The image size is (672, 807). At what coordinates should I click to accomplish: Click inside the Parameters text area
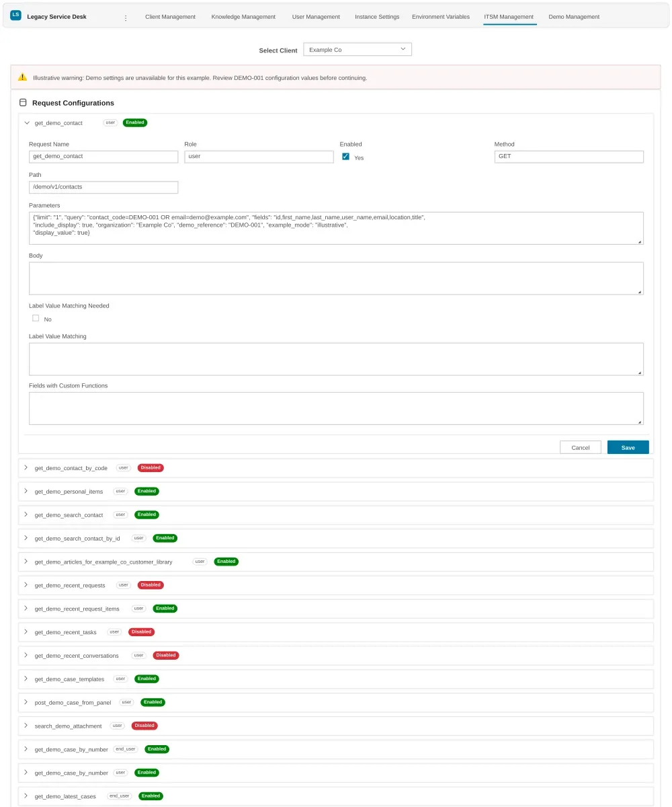[336, 228]
